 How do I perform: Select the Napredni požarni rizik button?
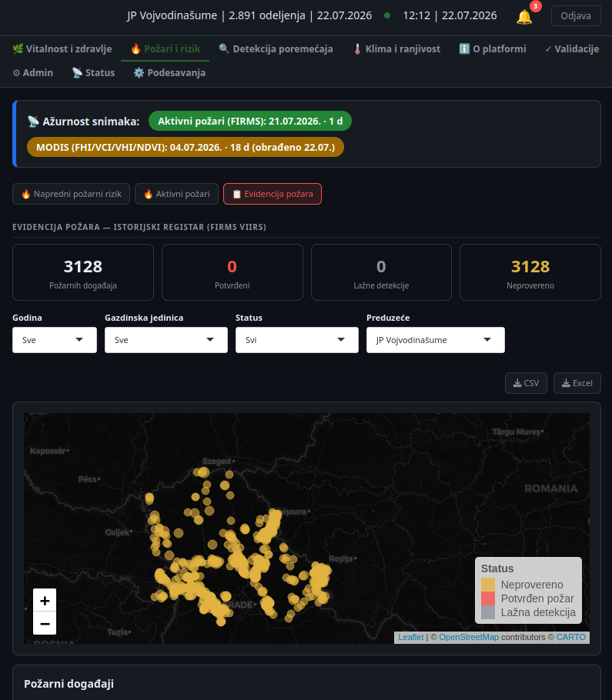[x=71, y=194]
